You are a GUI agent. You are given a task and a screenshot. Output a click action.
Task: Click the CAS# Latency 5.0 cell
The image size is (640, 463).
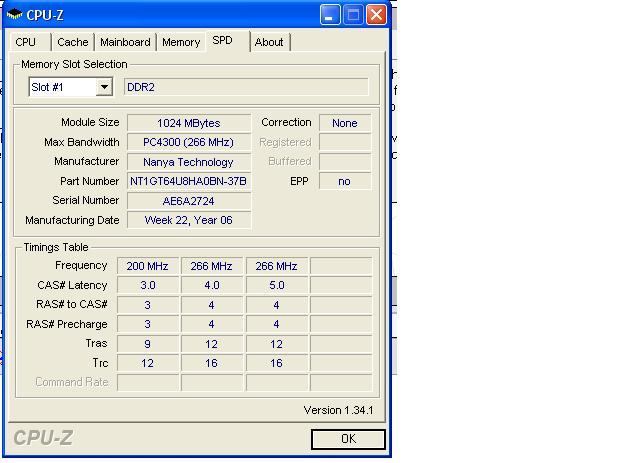(x=277, y=285)
